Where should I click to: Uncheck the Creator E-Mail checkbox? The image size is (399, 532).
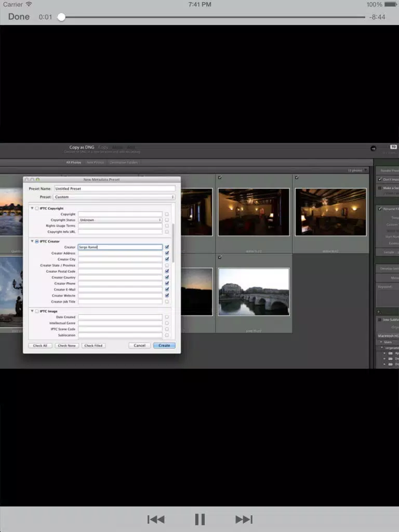167,289
